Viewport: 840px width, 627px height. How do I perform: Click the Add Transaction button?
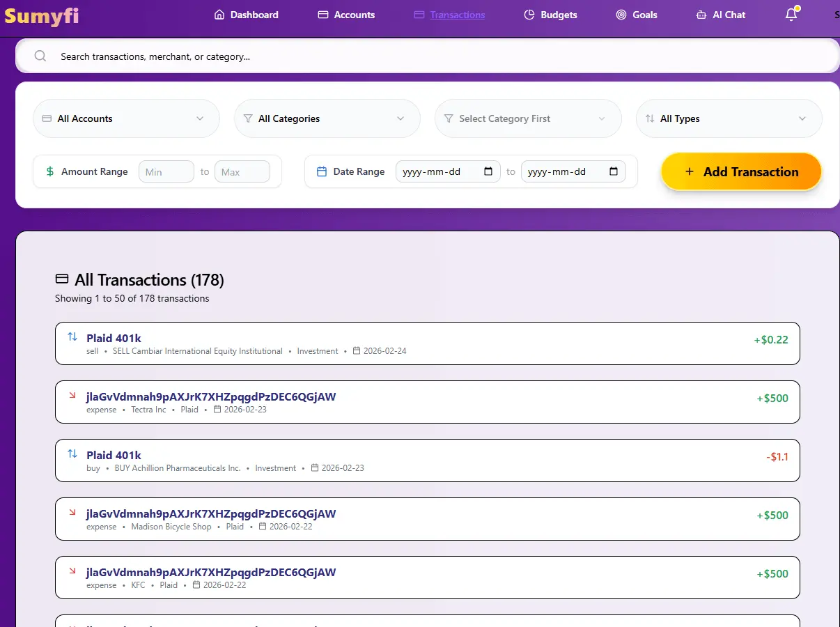click(742, 171)
